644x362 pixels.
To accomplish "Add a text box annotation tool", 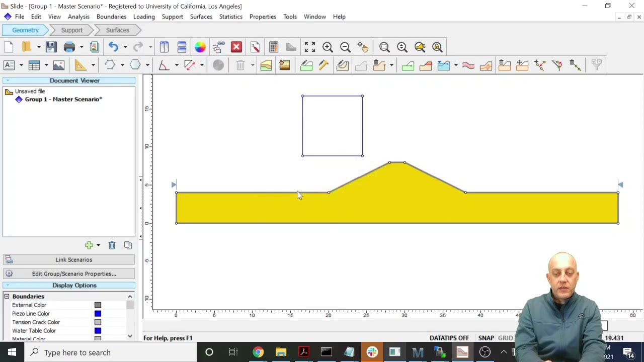I will [9, 65].
